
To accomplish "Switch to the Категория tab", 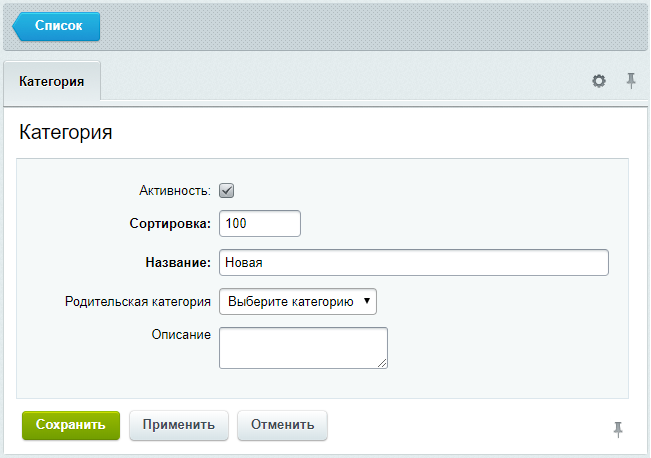I will [x=52, y=81].
